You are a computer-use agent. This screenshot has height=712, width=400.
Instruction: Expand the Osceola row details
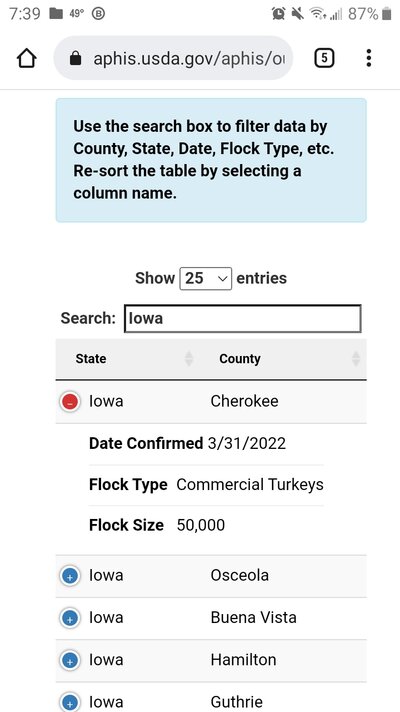tap(70, 576)
